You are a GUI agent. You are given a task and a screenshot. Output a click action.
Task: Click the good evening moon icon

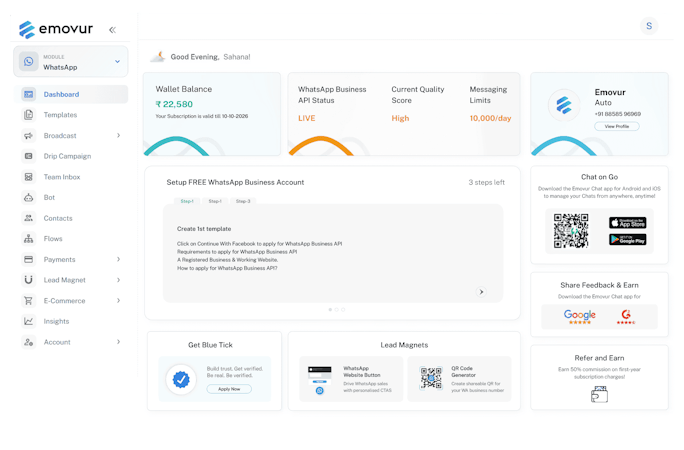[x=158, y=57]
